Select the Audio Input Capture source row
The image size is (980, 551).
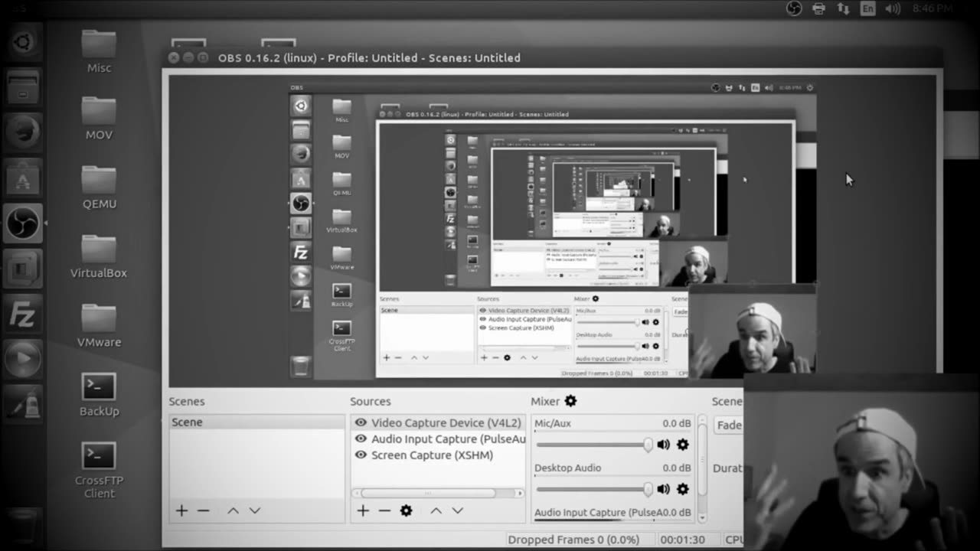pos(439,439)
